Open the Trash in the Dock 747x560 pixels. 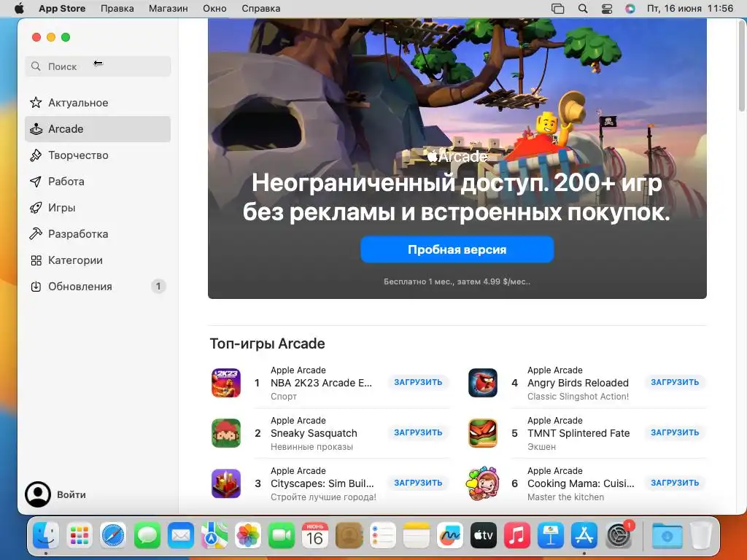[x=701, y=535]
